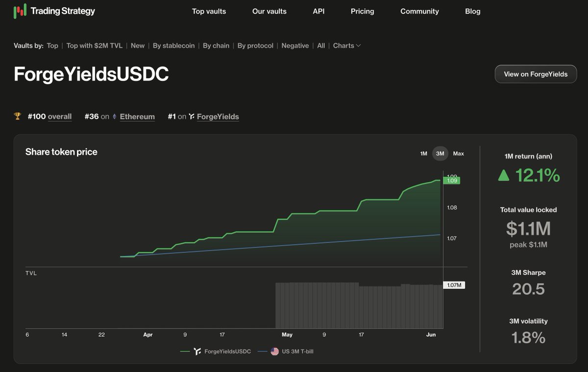
Task: Click the 3M Sharpe label
Action: tap(528, 273)
